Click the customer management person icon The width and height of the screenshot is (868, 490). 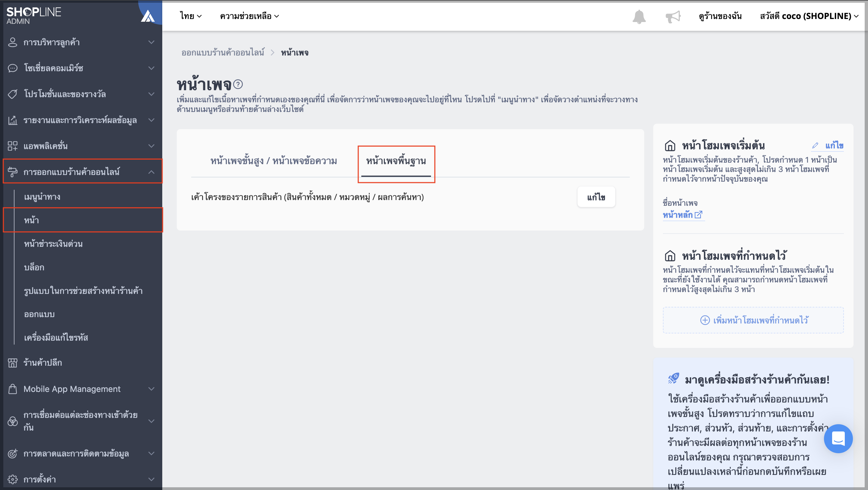(x=12, y=42)
